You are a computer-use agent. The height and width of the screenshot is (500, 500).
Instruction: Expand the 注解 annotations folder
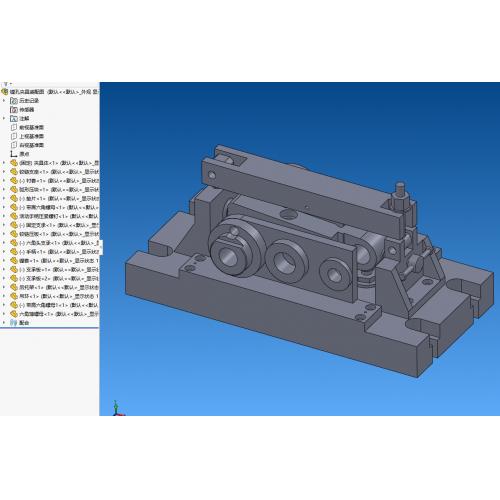point(4,118)
